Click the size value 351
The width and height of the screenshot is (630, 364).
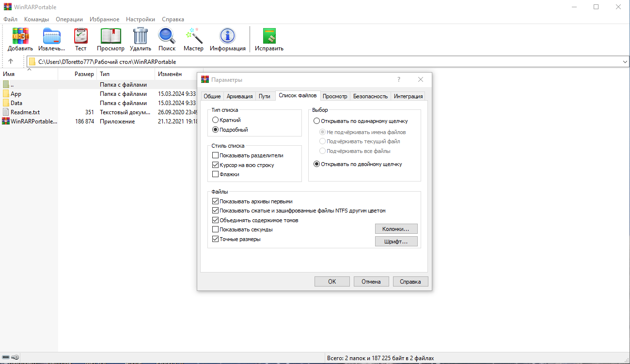pyautogui.click(x=89, y=112)
